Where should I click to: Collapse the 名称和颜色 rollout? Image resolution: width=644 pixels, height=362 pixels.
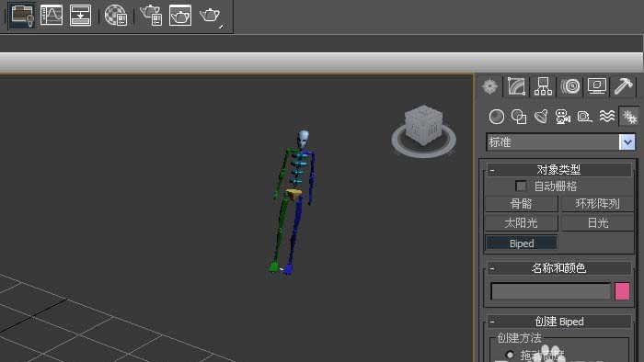559,268
